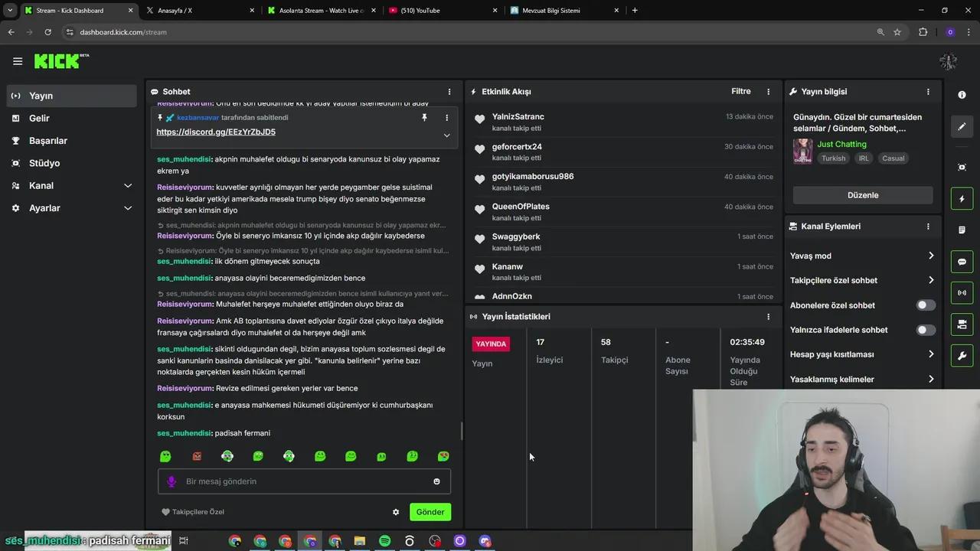Toggle the channel actions panel icon
This screenshot has height=551, width=980.
962,324
